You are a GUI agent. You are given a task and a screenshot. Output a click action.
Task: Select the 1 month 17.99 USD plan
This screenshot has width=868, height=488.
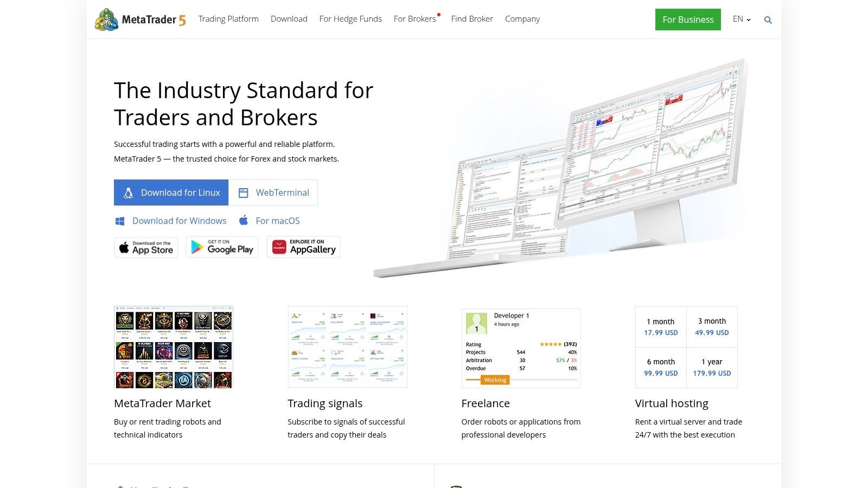click(x=661, y=327)
